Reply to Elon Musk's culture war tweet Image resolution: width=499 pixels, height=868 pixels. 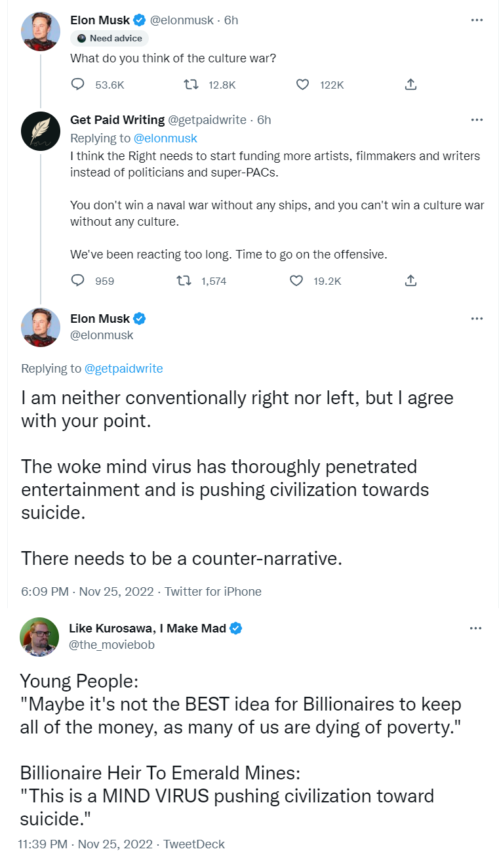click(78, 85)
